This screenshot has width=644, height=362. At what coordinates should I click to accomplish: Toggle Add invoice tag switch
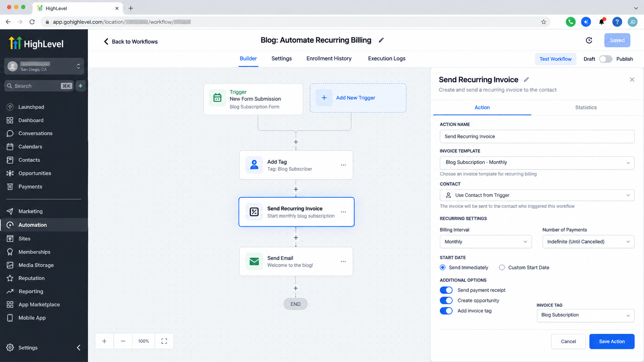[446, 311]
